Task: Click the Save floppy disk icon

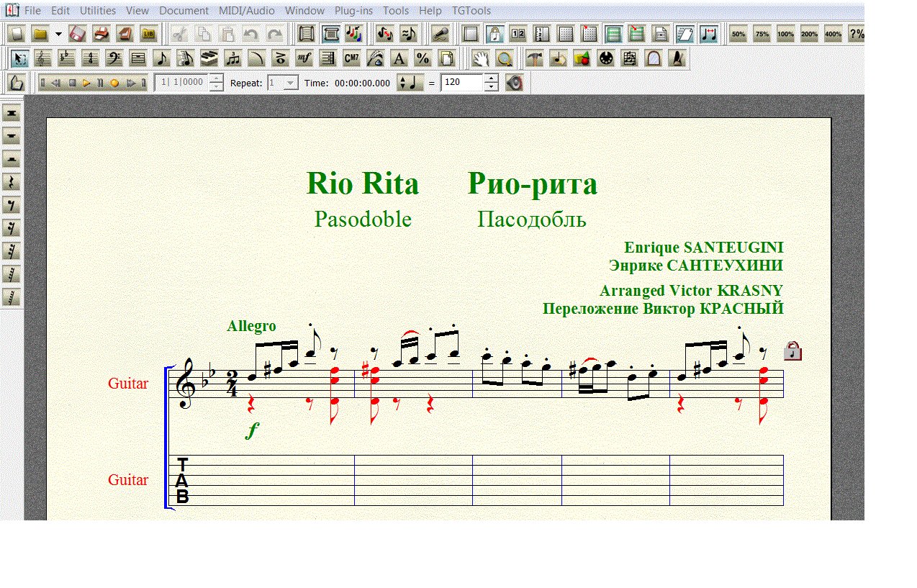Action: click(x=78, y=34)
